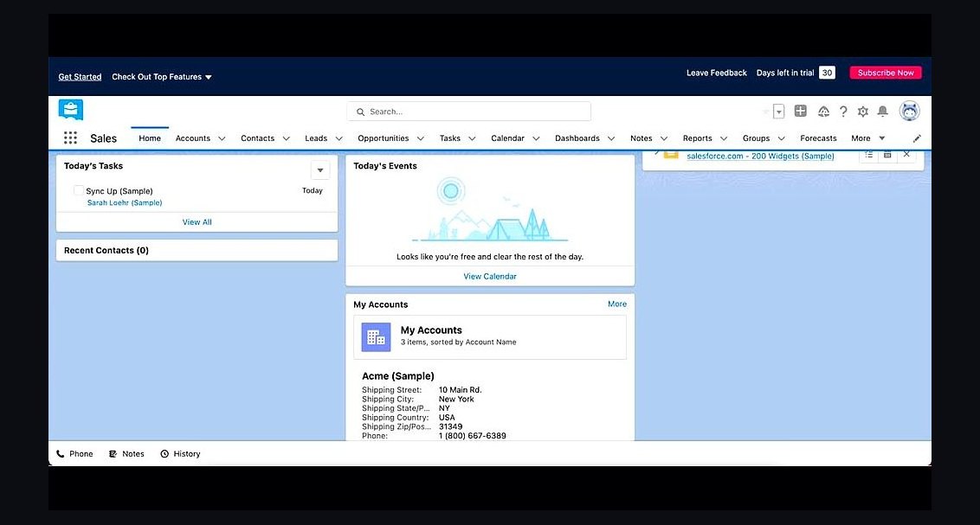Expand the Notes tab chevron
Viewport: 980px width, 525px height.
[664, 138]
